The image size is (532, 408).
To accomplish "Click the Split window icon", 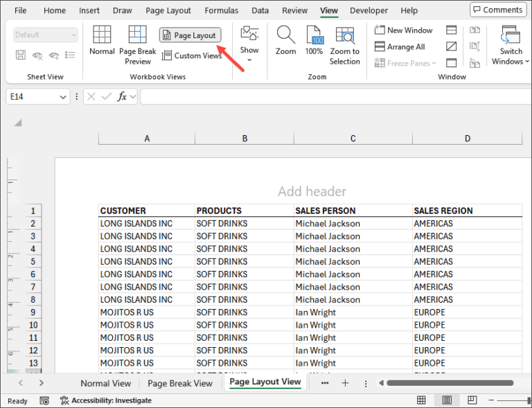I will tap(452, 30).
